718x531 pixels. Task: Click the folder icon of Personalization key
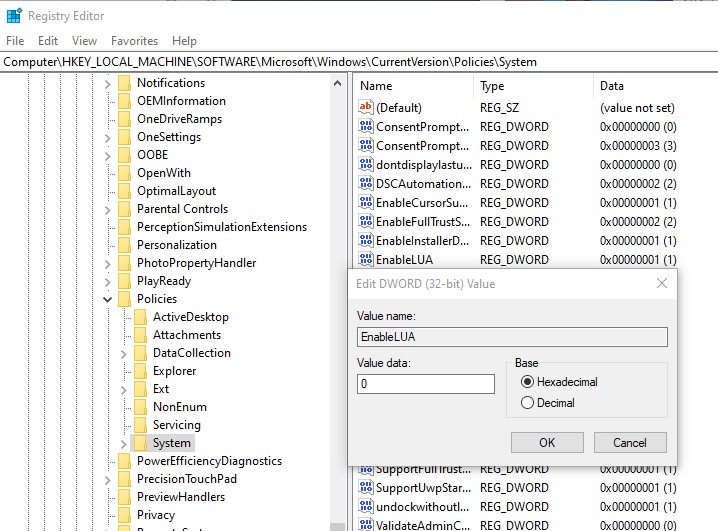click(x=124, y=245)
